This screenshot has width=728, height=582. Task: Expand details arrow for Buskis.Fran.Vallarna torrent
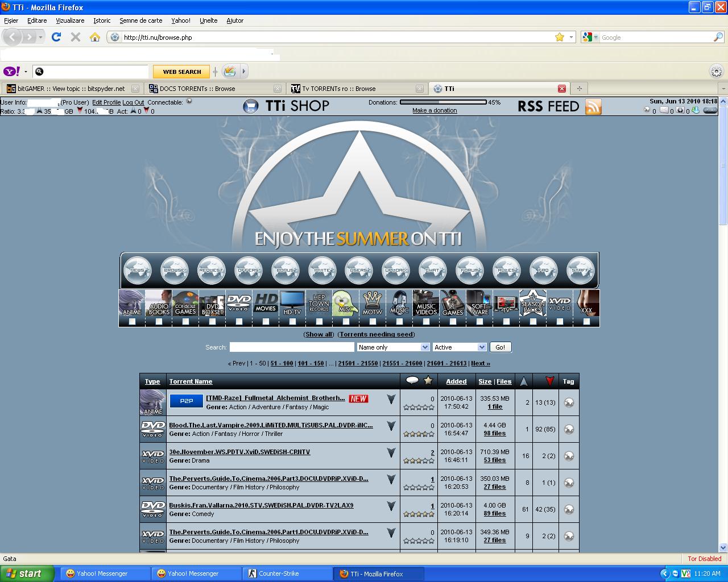pyautogui.click(x=391, y=506)
